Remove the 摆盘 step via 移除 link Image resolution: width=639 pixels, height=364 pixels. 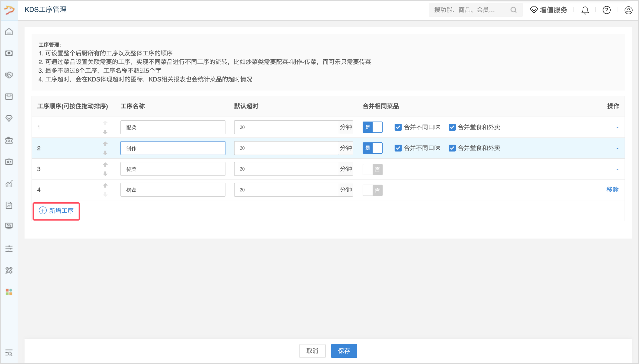point(612,190)
